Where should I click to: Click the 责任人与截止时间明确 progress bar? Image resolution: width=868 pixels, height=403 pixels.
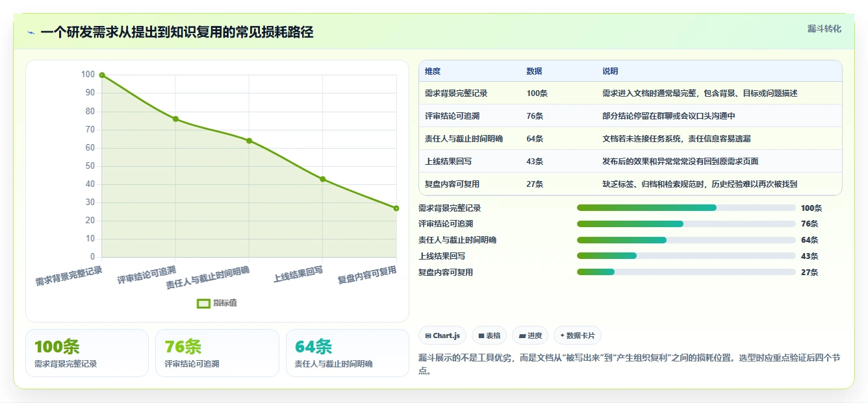686,240
